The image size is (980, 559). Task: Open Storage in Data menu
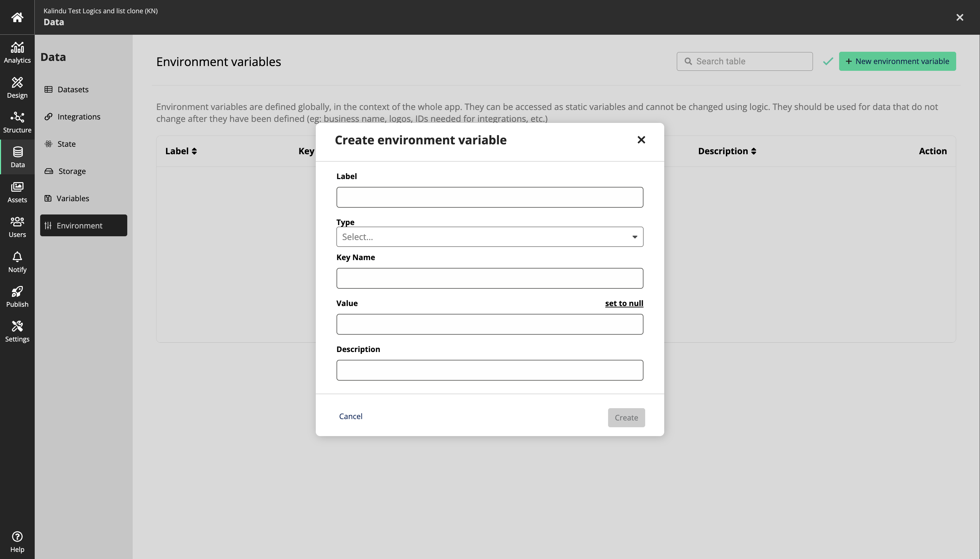click(84, 171)
